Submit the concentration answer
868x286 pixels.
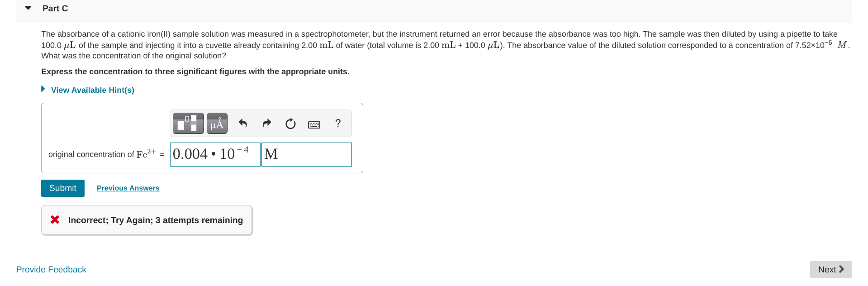(x=62, y=188)
